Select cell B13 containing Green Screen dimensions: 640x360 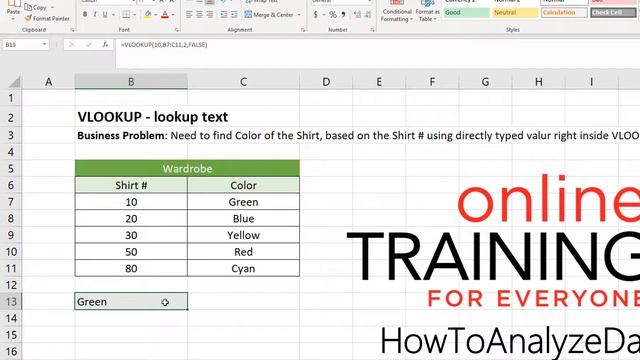point(131,302)
